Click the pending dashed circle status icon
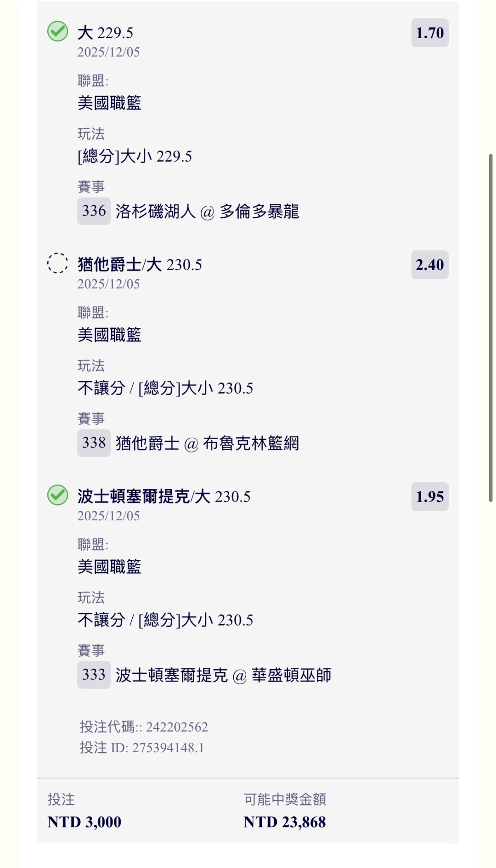Screen dimensions: 496x868 [x=58, y=264]
